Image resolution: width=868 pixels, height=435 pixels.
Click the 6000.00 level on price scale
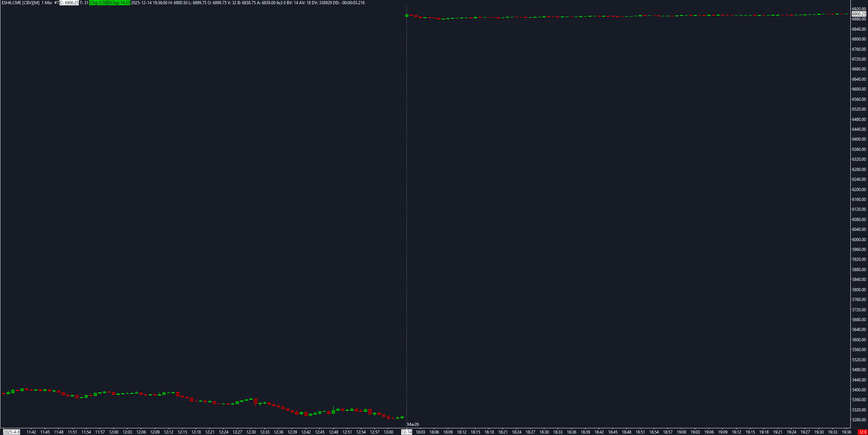858,239
